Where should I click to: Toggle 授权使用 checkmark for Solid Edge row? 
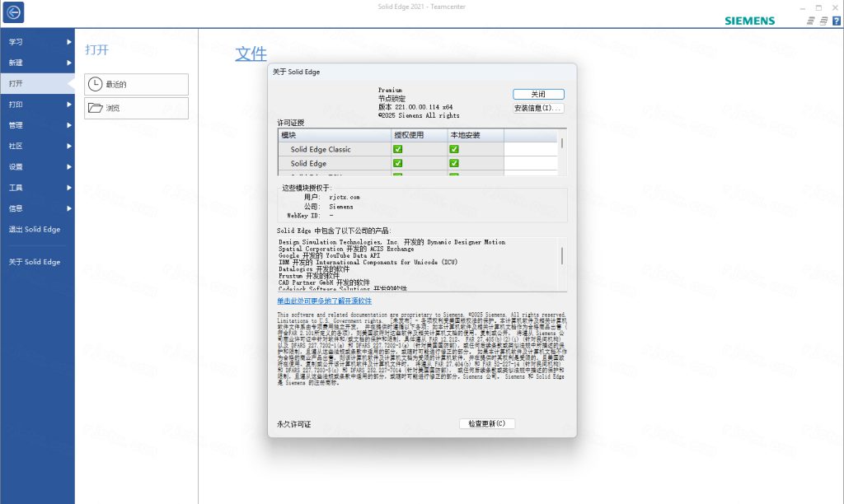(396, 163)
